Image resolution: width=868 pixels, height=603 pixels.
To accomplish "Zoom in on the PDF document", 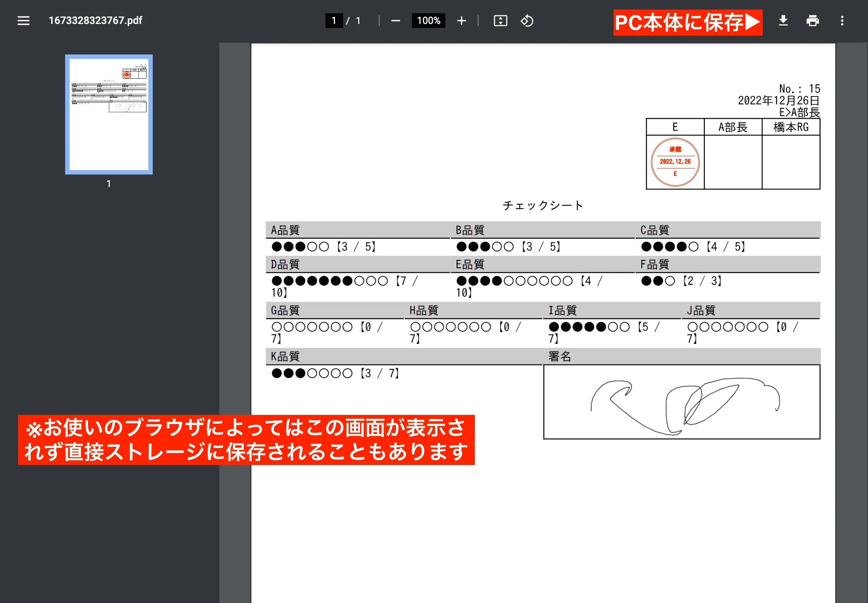I will [x=462, y=21].
